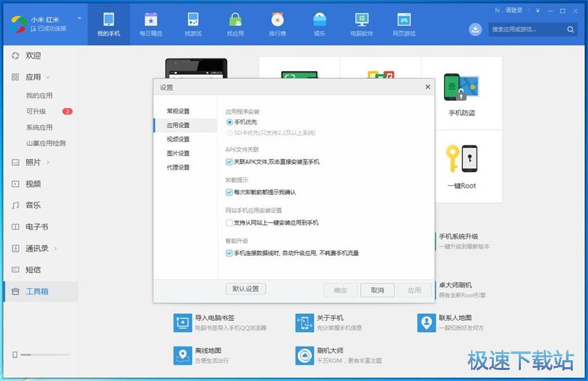Open the title bar dropdown menu arrow
The height and width of the screenshot is (381, 588).
(538, 11)
